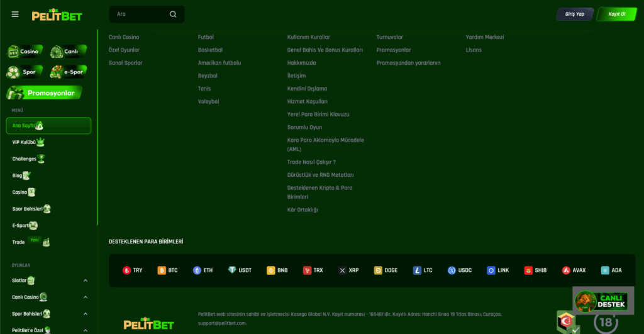The width and height of the screenshot is (644, 334).
Task: Click the license shield badge
Action: (x=568, y=323)
